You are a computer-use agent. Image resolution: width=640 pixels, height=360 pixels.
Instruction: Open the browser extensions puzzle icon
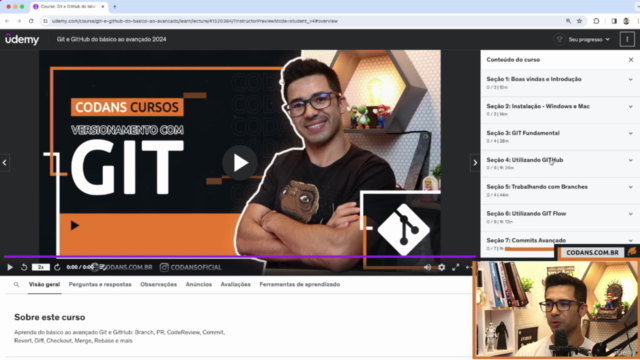(596, 21)
